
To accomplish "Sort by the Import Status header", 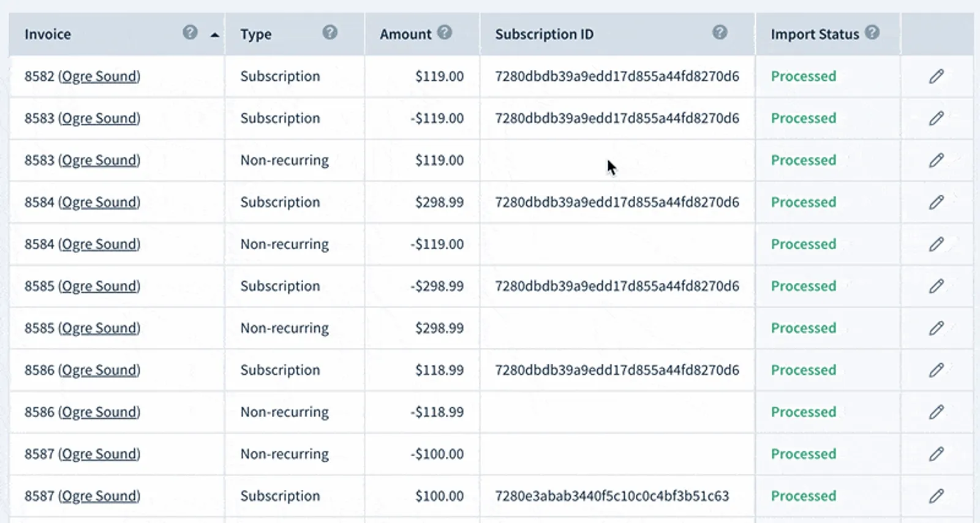I will point(815,34).
